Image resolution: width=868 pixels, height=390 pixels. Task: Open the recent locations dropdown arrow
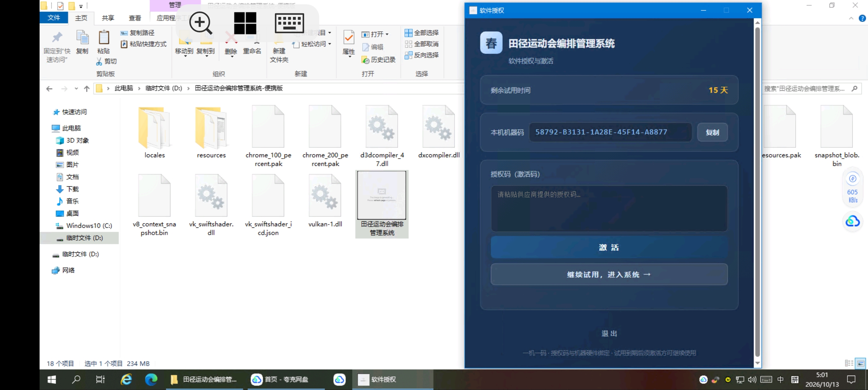click(x=76, y=89)
